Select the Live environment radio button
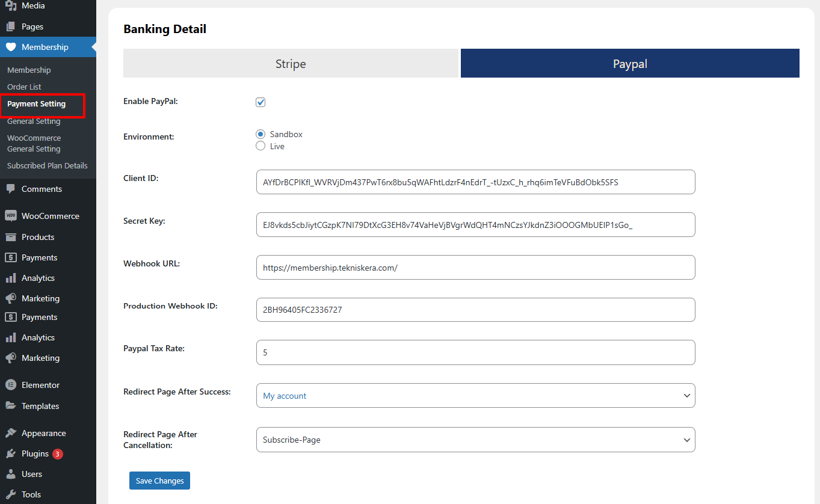 click(260, 146)
